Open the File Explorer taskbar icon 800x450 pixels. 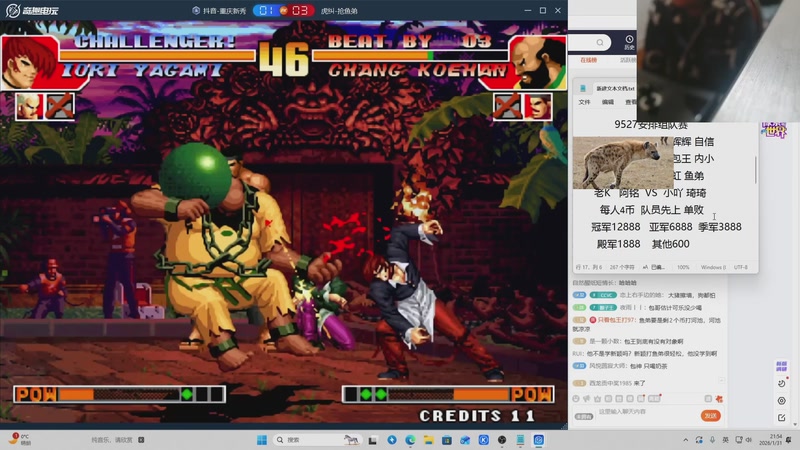tap(429, 440)
